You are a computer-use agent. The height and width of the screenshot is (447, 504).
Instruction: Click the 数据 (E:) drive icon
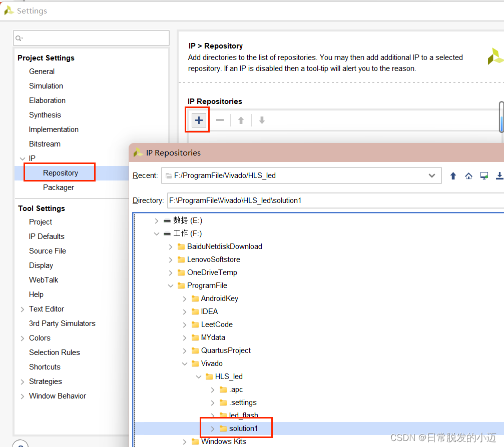click(167, 220)
